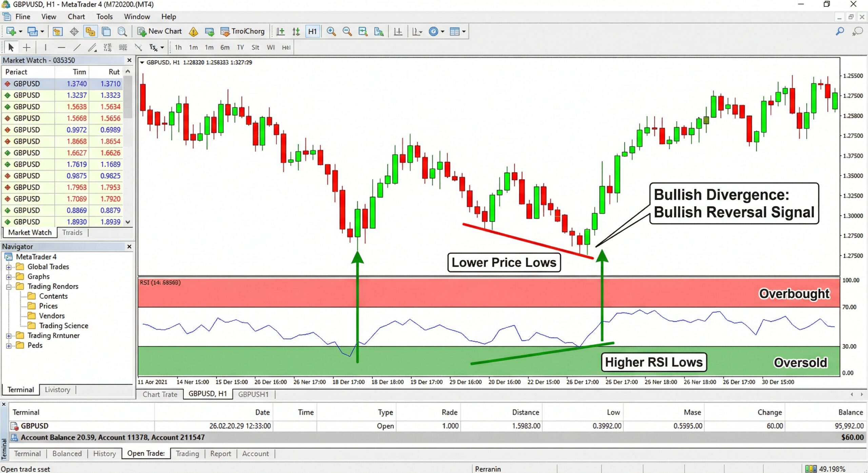Select the Crosshair tool
The image size is (868, 473).
tap(26, 47)
